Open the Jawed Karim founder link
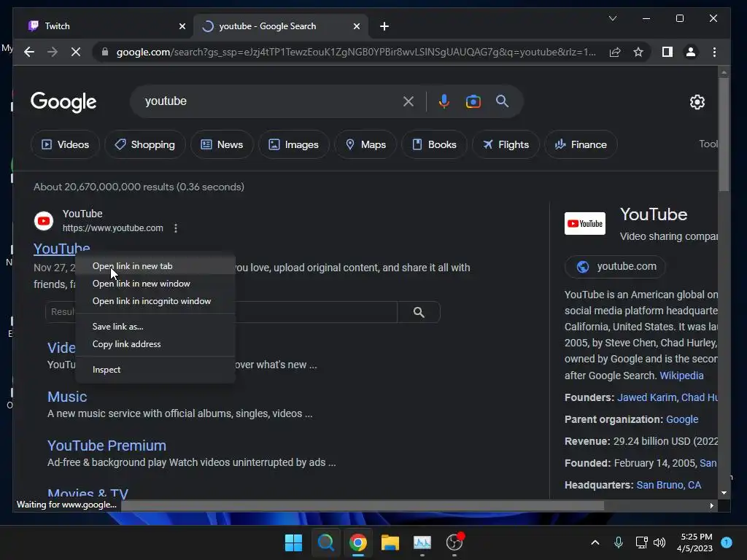The width and height of the screenshot is (747, 560). [646, 397]
